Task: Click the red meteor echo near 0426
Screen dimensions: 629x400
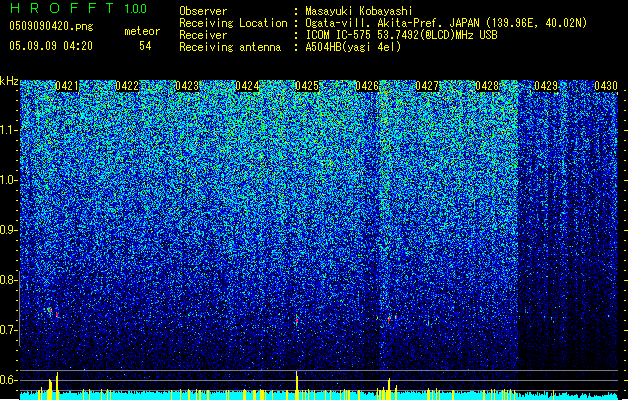Action: coord(391,319)
